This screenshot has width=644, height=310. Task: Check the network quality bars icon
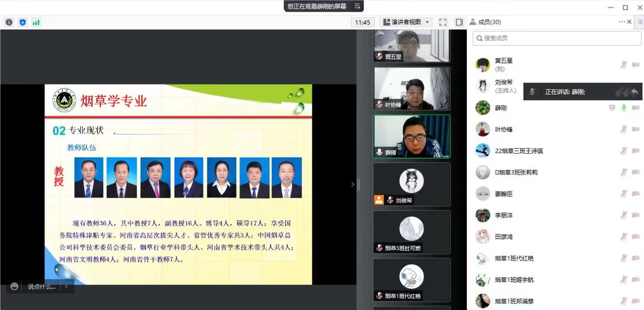click(x=36, y=22)
